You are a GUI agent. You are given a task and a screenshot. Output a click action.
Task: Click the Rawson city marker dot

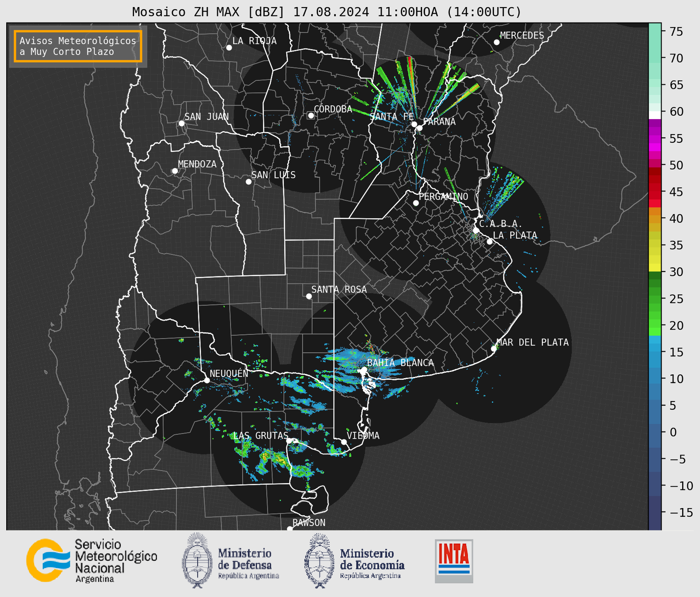pos(290,529)
